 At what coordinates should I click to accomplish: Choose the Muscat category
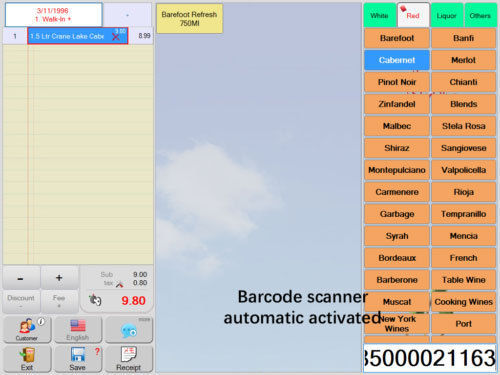click(x=397, y=302)
